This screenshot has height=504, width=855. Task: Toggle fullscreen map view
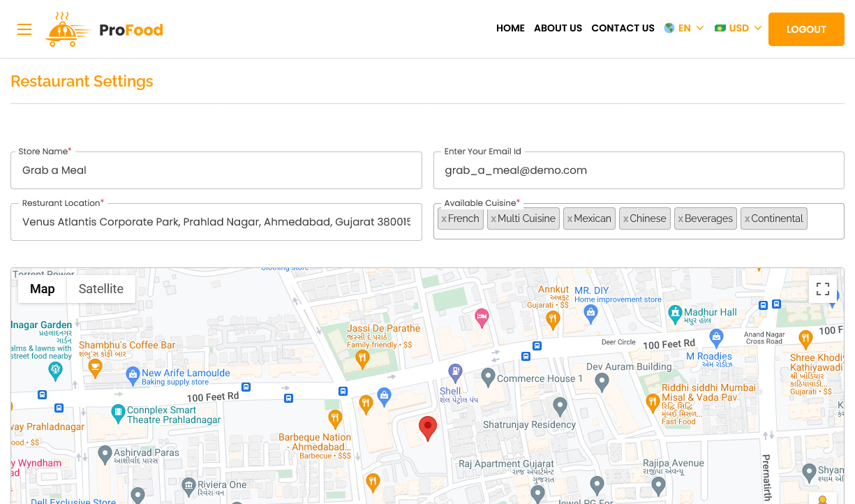pos(822,289)
